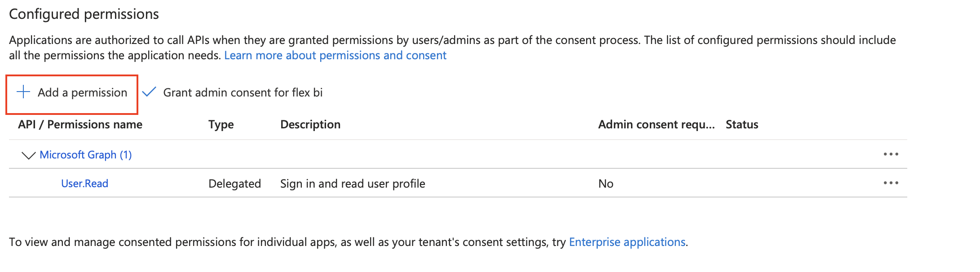Screen dimensions: 980x272
Task: Open Learn more about permissions and consent link
Action: point(335,55)
